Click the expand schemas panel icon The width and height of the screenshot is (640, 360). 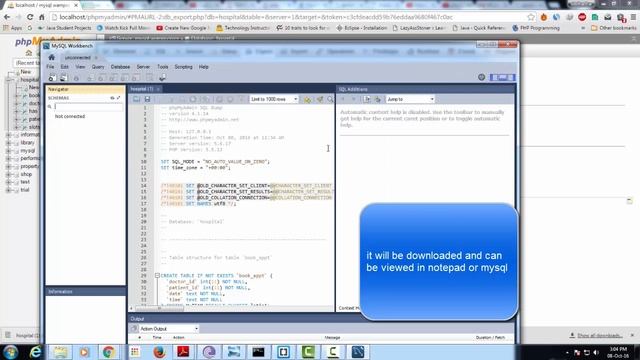pyautogui.click(x=118, y=98)
